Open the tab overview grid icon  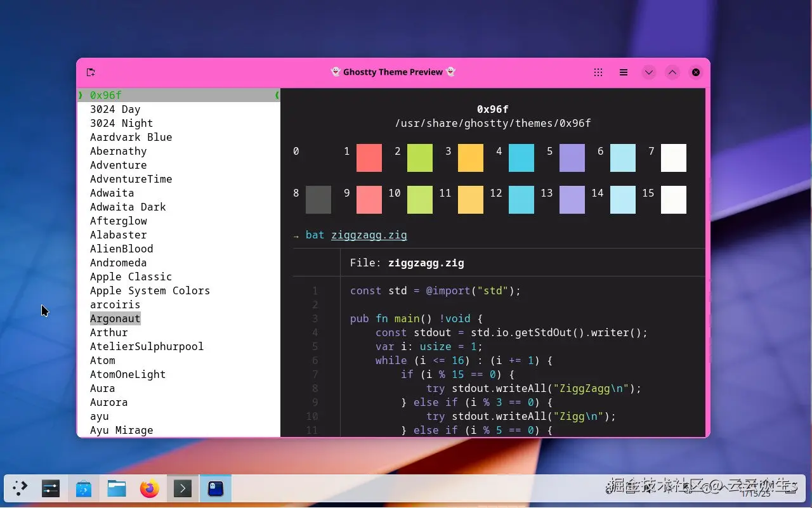598,72
